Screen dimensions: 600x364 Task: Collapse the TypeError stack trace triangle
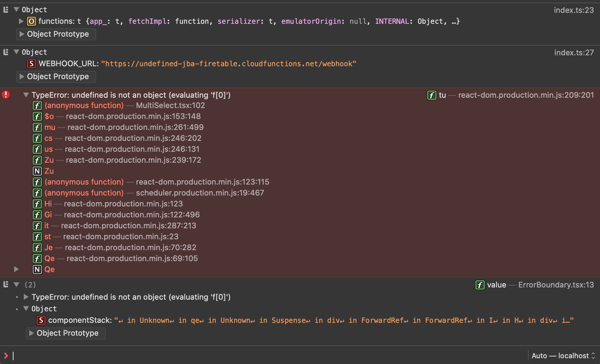pyautogui.click(x=26, y=95)
